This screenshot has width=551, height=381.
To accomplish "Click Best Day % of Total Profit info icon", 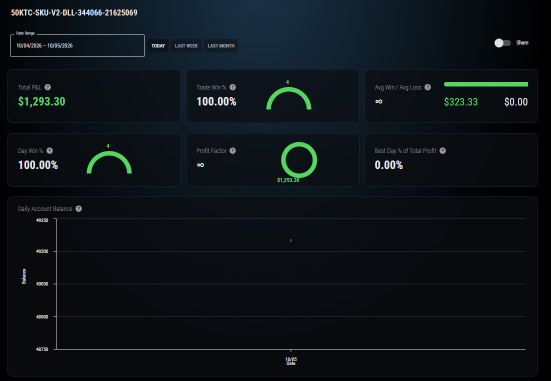I will pos(443,150).
